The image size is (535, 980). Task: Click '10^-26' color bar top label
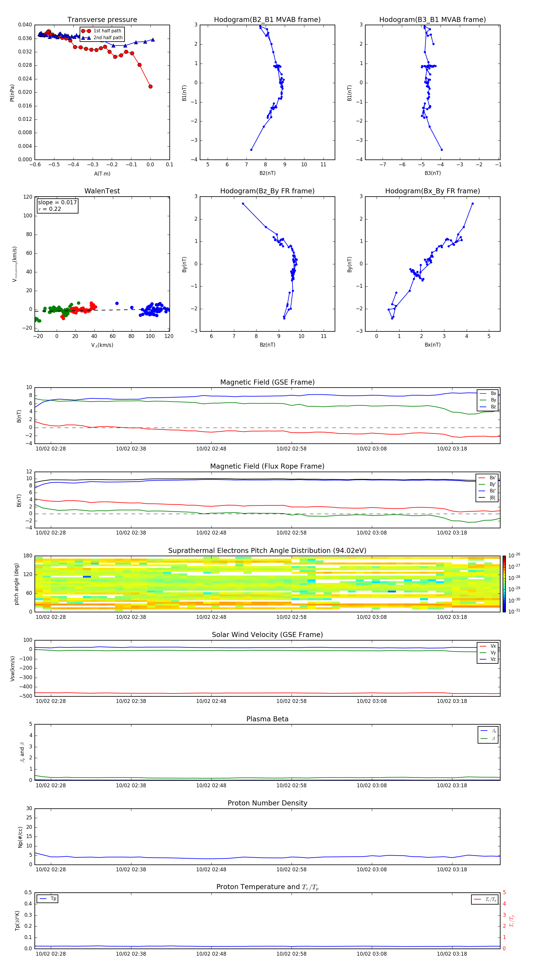[514, 555]
